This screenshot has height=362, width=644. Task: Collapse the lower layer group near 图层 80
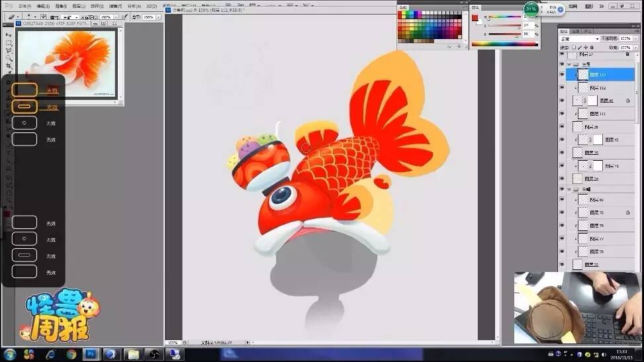coord(569,189)
